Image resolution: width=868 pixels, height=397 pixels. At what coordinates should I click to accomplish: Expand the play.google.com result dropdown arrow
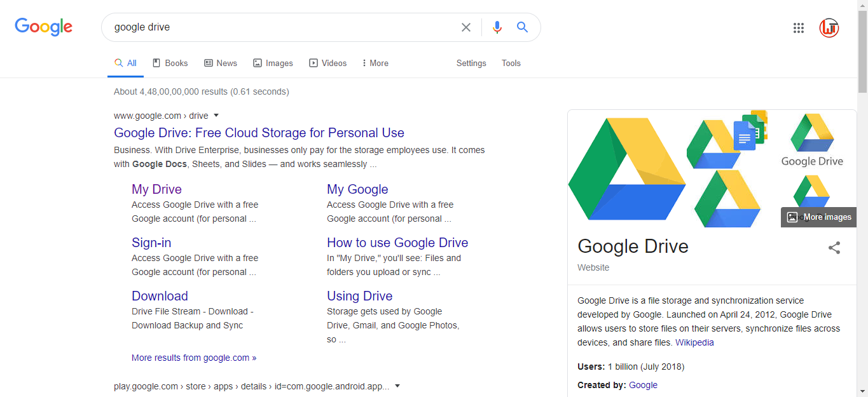point(397,386)
